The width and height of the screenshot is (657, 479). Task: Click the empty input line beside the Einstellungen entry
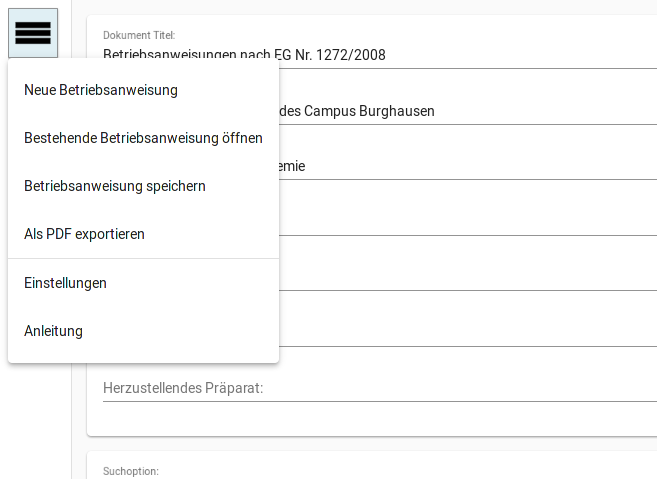pos(468,278)
